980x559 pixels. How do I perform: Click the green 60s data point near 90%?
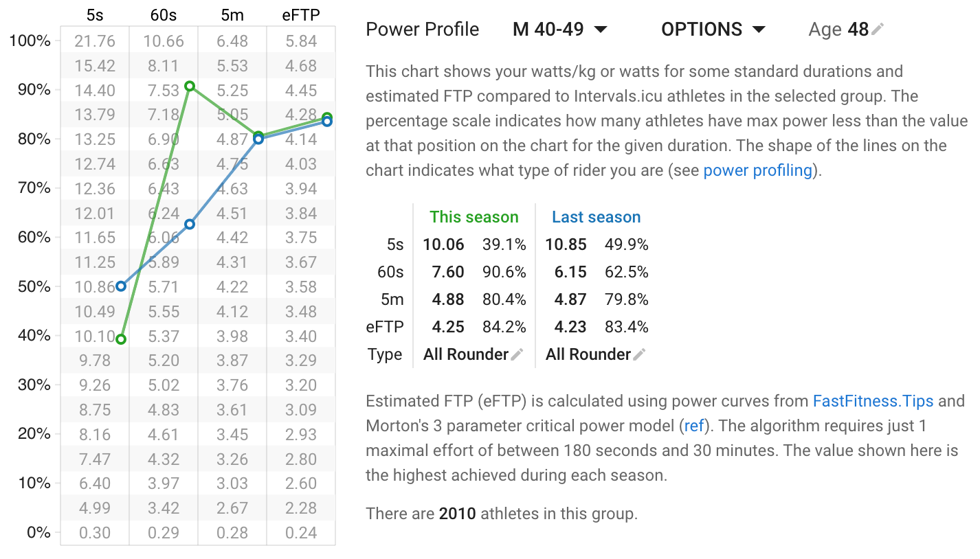tap(190, 87)
